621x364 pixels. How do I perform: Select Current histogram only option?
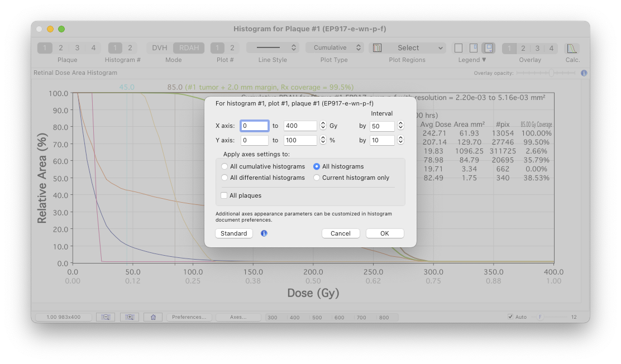pyautogui.click(x=317, y=178)
